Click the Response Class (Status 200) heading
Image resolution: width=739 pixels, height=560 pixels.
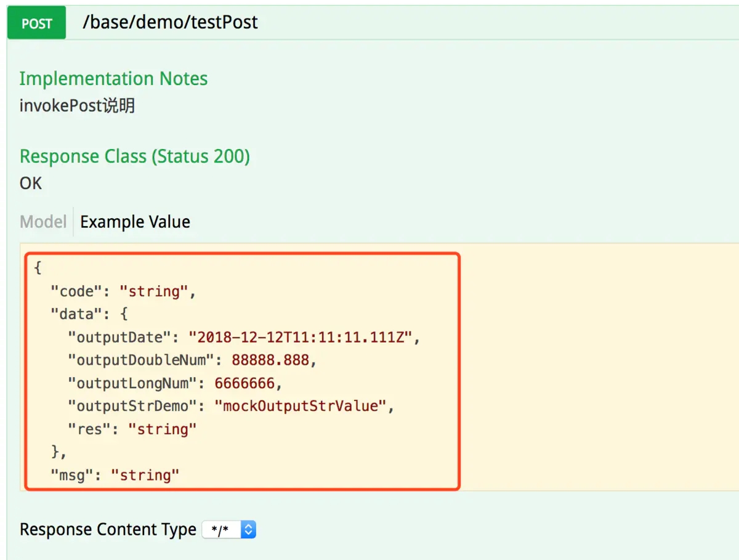134,156
